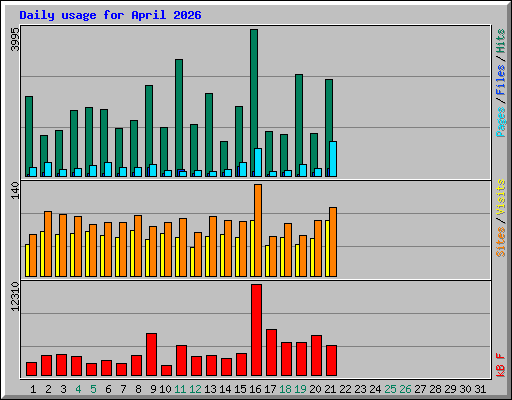Click day label 31 on the x-axis
This screenshot has height=400, width=512.
click(x=480, y=389)
